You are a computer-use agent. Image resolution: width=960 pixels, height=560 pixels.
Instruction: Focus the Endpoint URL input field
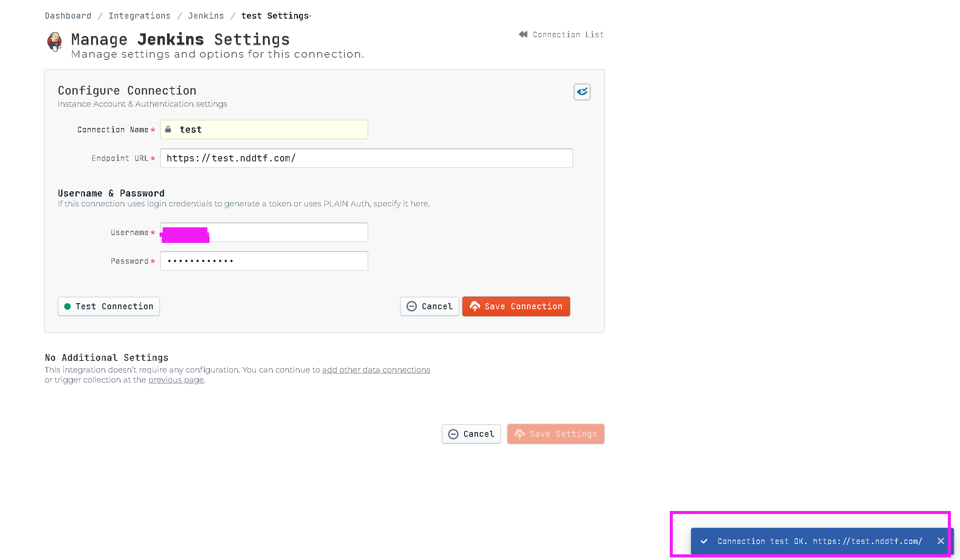point(366,158)
